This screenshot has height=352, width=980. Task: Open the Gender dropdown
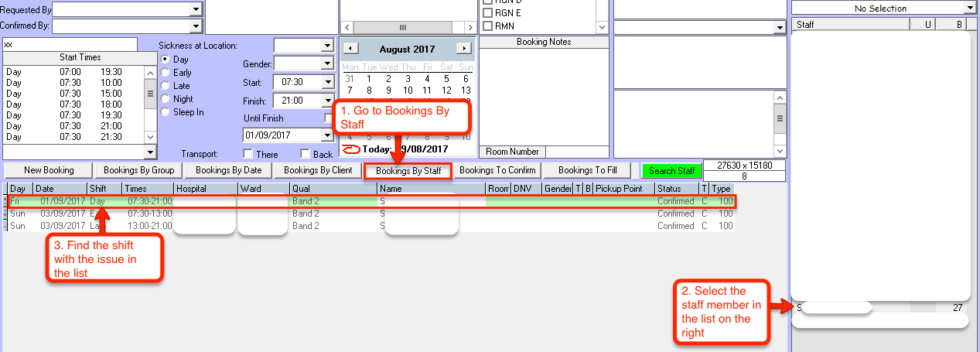[326, 63]
